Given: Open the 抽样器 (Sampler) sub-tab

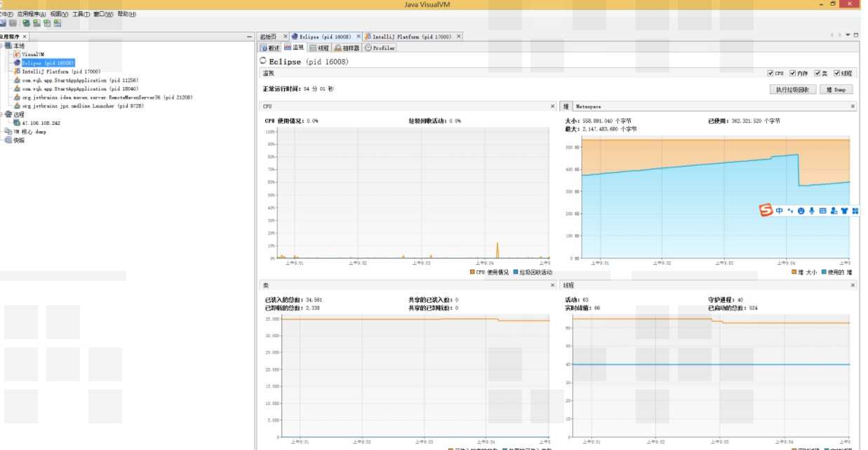Looking at the screenshot, I should coord(347,48).
